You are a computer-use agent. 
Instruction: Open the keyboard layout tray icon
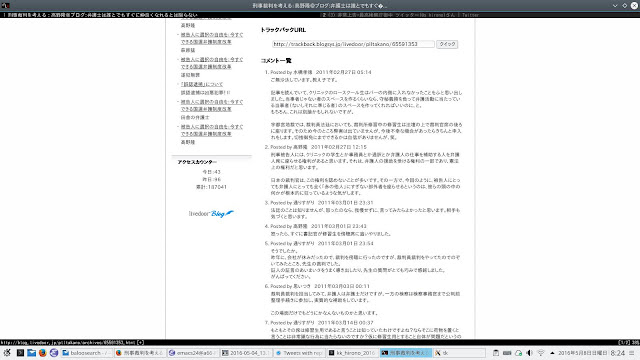coord(507,353)
